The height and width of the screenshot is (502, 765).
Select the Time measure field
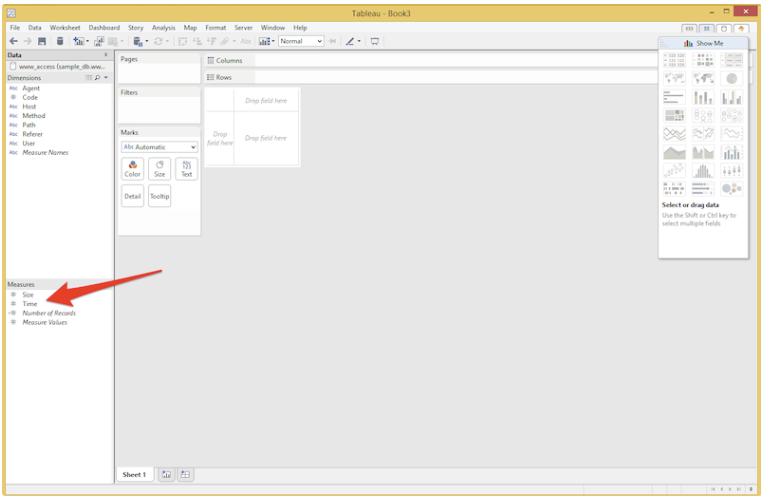(30, 304)
